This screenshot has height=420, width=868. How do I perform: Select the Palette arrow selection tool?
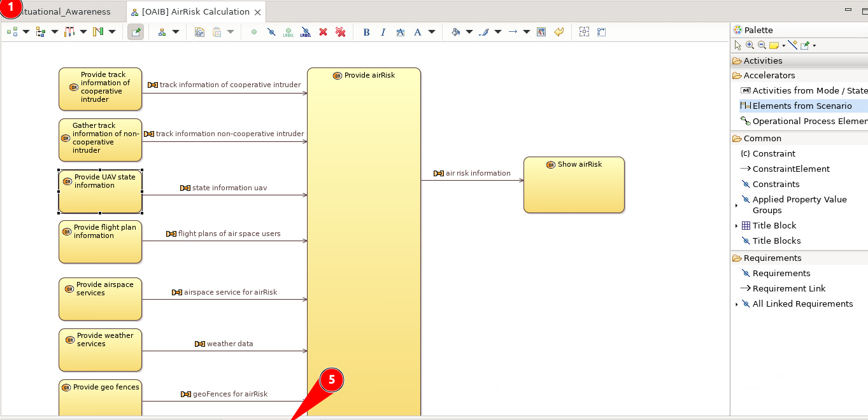click(738, 45)
